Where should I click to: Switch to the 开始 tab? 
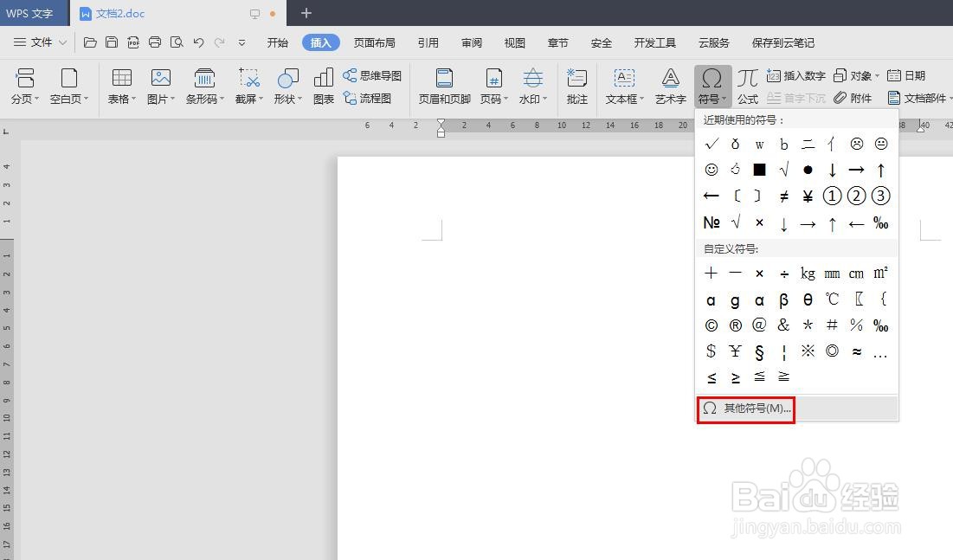point(277,42)
